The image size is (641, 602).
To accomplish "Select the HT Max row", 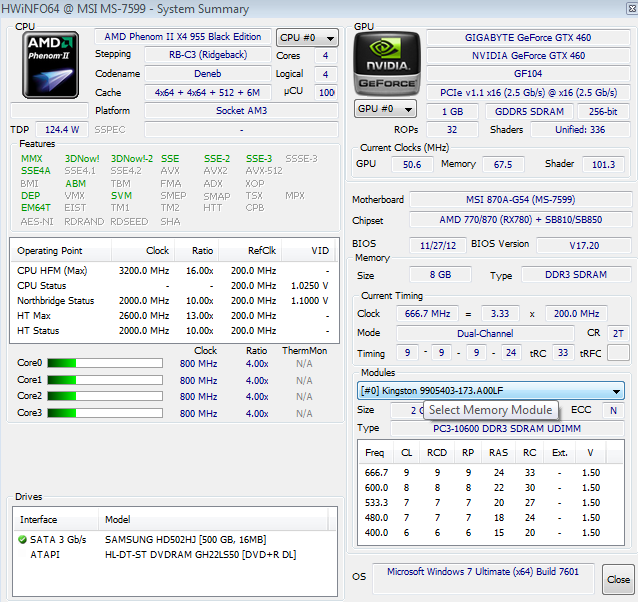I will coord(173,316).
